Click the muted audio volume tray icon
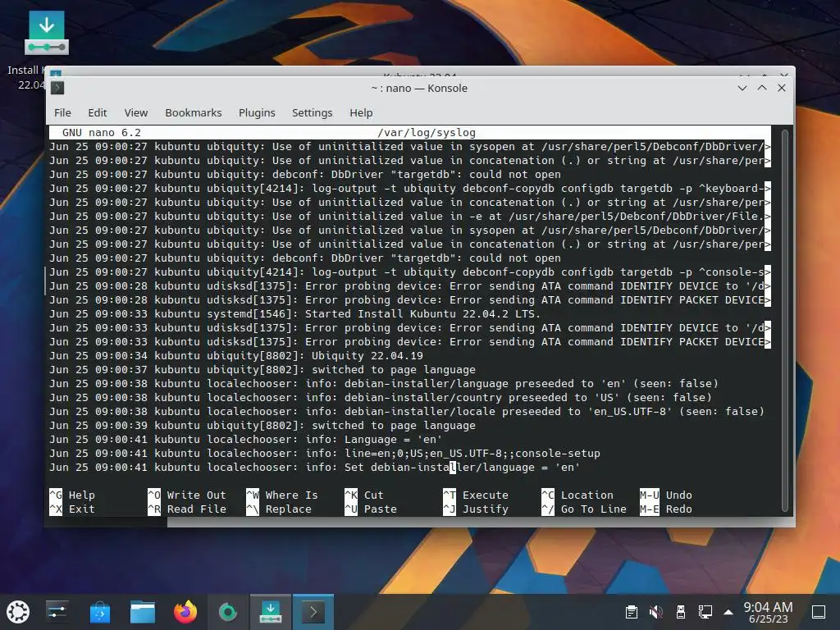Screen dimensions: 840x630 [x=655, y=612]
